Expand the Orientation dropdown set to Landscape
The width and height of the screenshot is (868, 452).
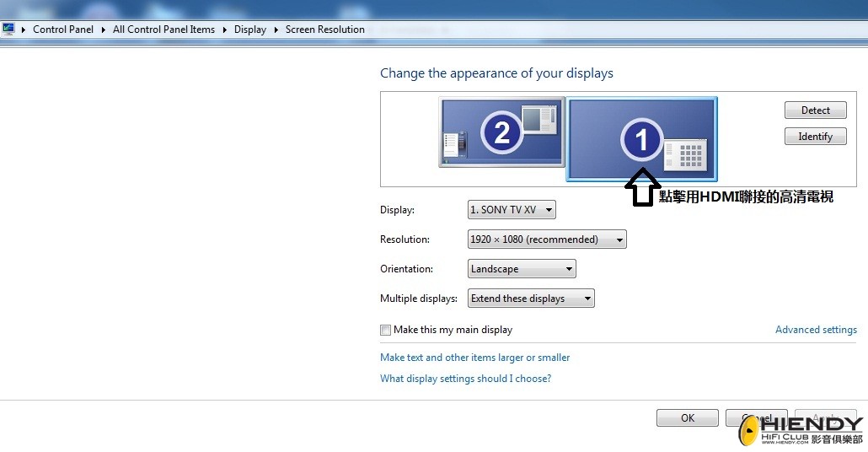(x=522, y=269)
